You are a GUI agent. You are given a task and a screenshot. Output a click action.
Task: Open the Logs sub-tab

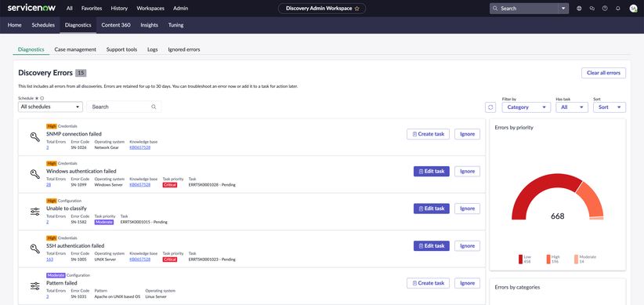point(152,49)
